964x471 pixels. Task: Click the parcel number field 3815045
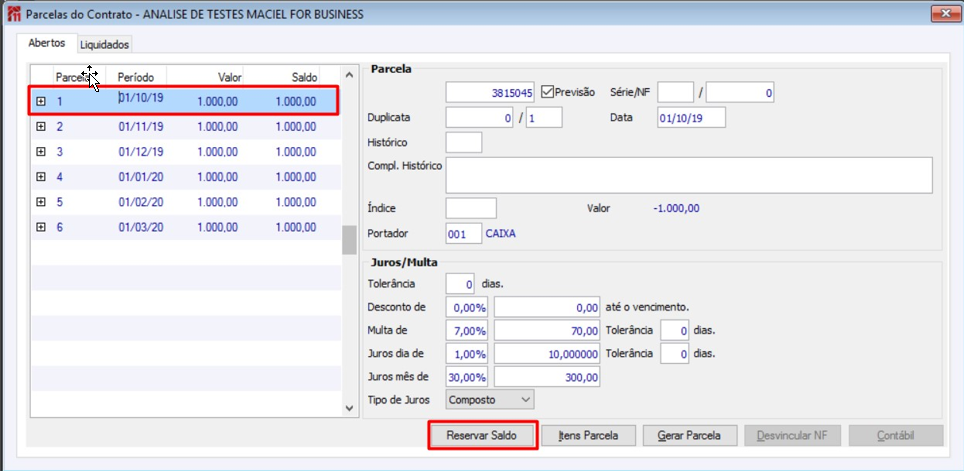point(490,92)
